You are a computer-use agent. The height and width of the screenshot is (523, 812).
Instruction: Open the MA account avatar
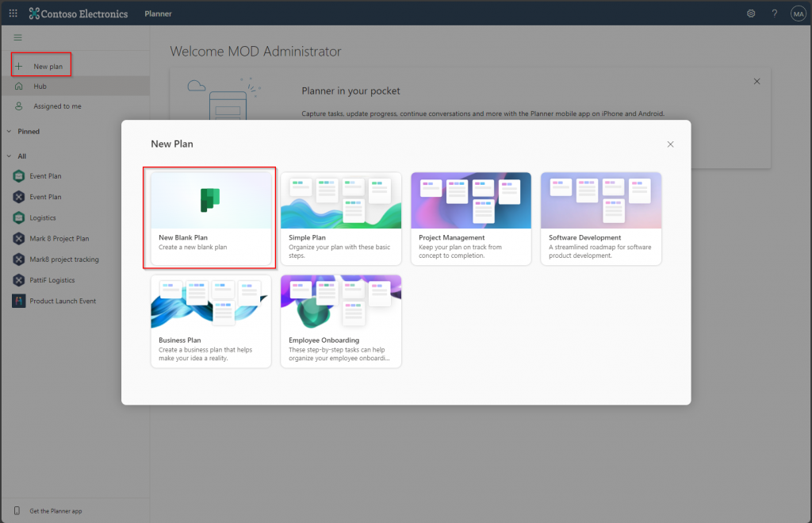tap(798, 13)
